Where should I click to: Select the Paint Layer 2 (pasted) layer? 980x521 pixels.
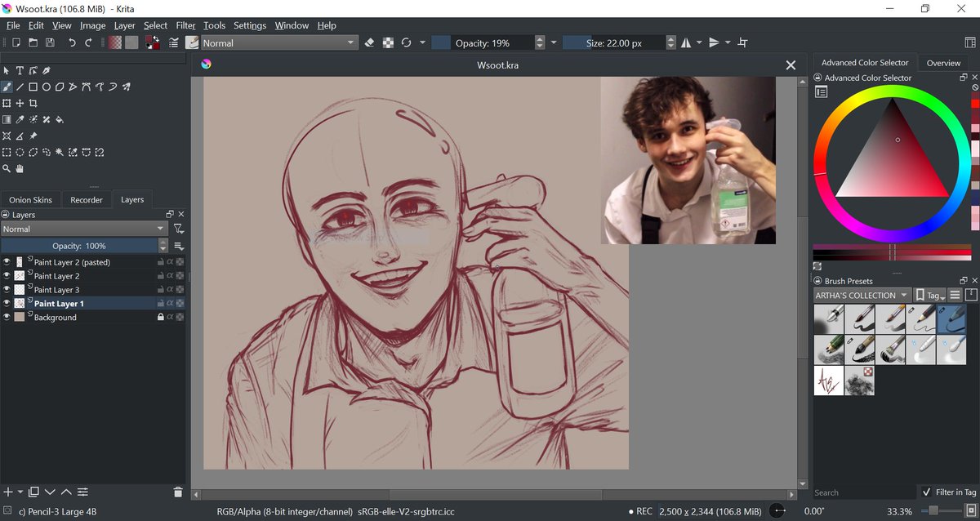click(72, 262)
